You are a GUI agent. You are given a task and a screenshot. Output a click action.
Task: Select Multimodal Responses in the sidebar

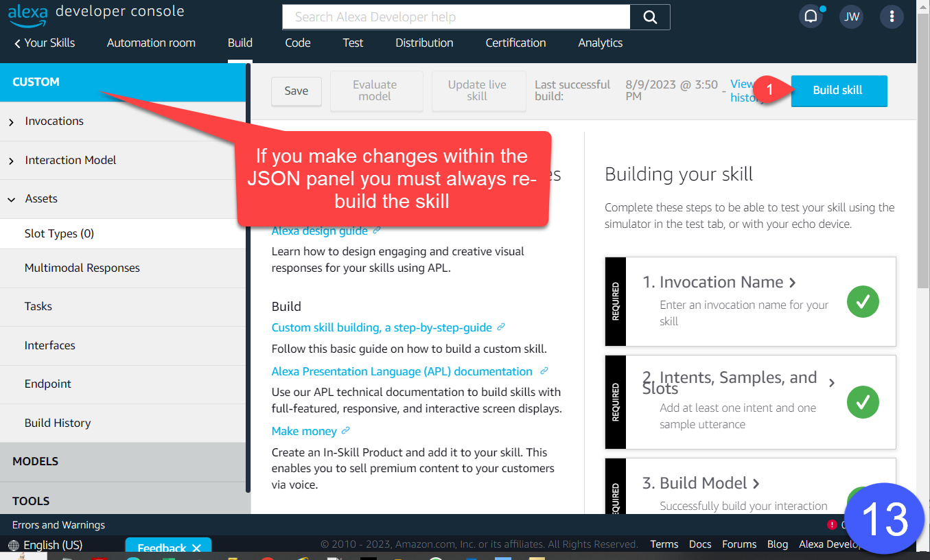point(82,268)
